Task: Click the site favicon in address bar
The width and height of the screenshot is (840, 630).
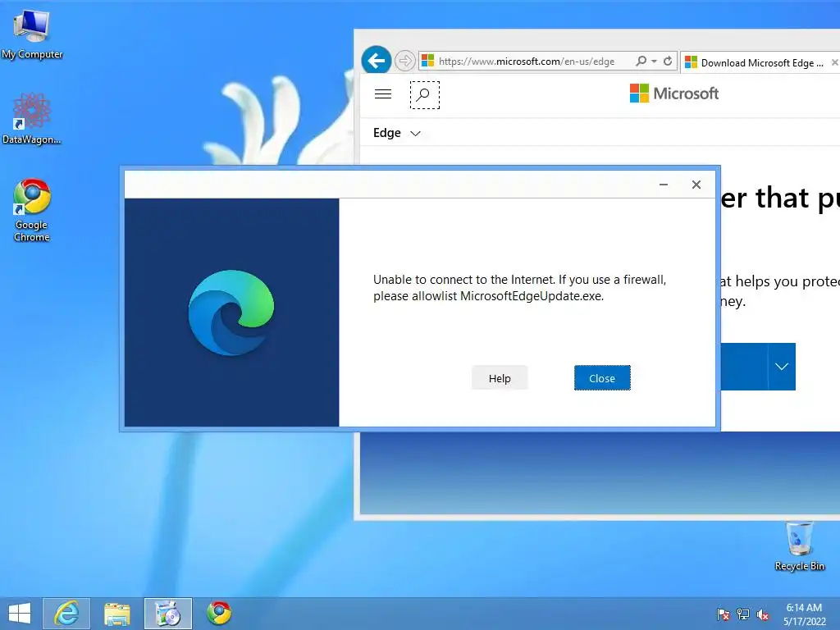Action: (427, 61)
